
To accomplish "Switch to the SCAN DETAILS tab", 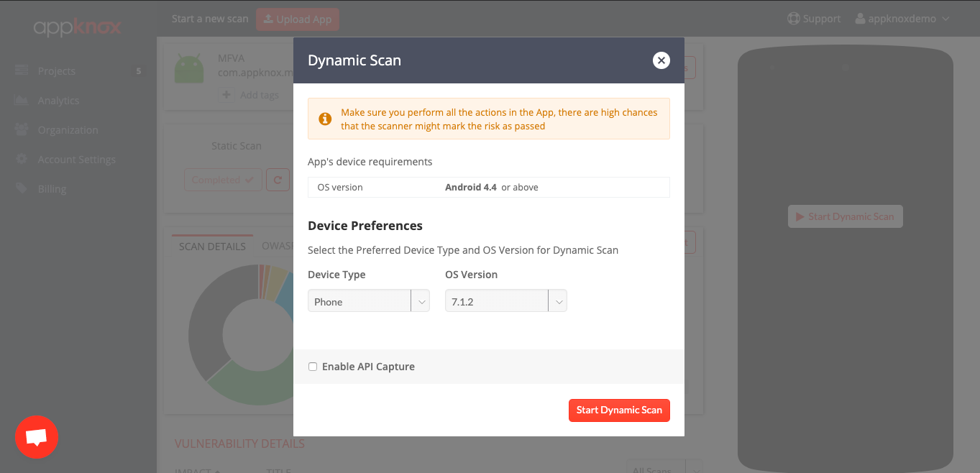I will coord(212,246).
